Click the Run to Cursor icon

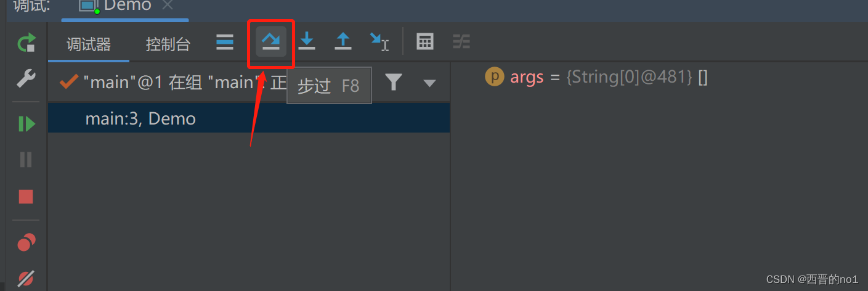point(379,42)
